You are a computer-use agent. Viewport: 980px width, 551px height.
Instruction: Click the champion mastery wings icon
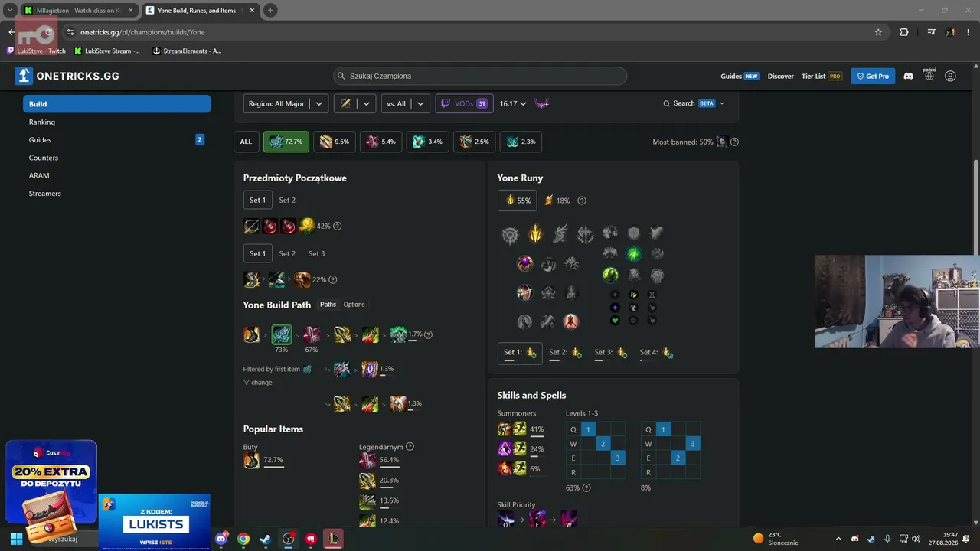pos(541,103)
